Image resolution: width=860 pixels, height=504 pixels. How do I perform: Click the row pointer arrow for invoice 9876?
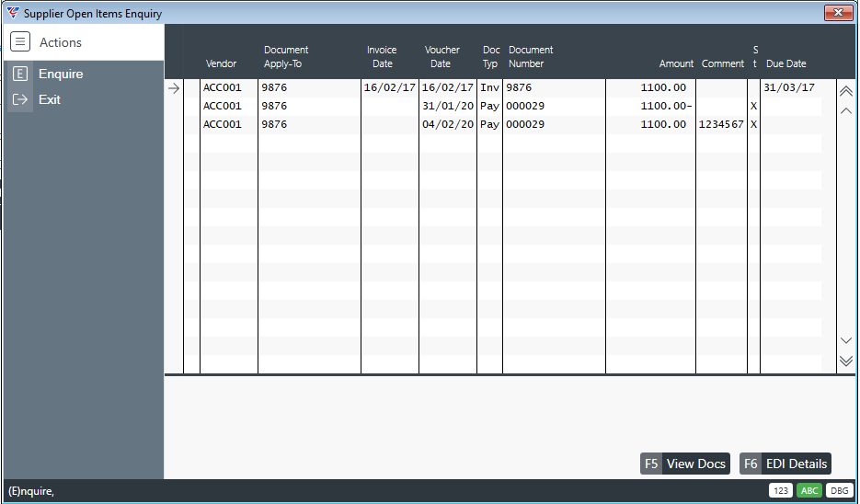click(x=174, y=87)
